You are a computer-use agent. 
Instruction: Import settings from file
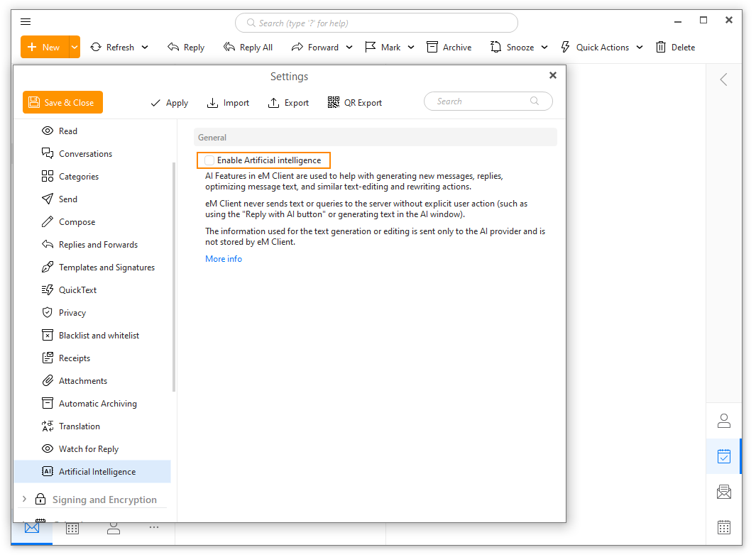click(x=228, y=103)
